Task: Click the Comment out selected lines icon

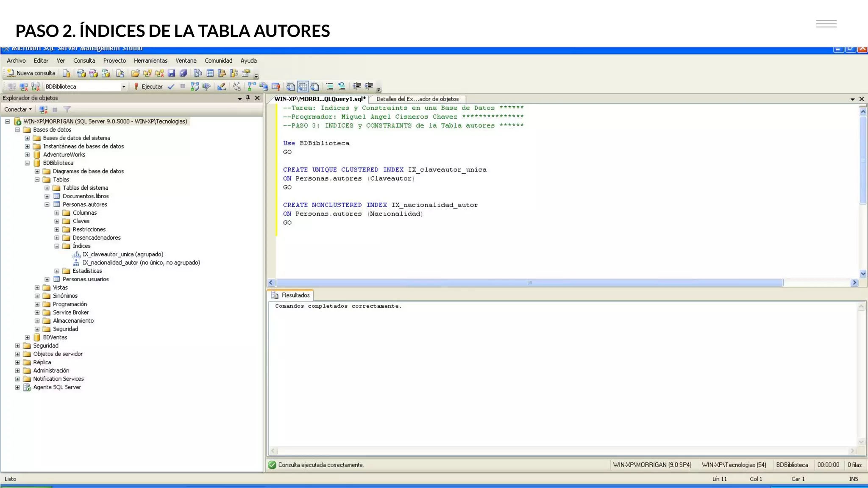Action: (330, 87)
